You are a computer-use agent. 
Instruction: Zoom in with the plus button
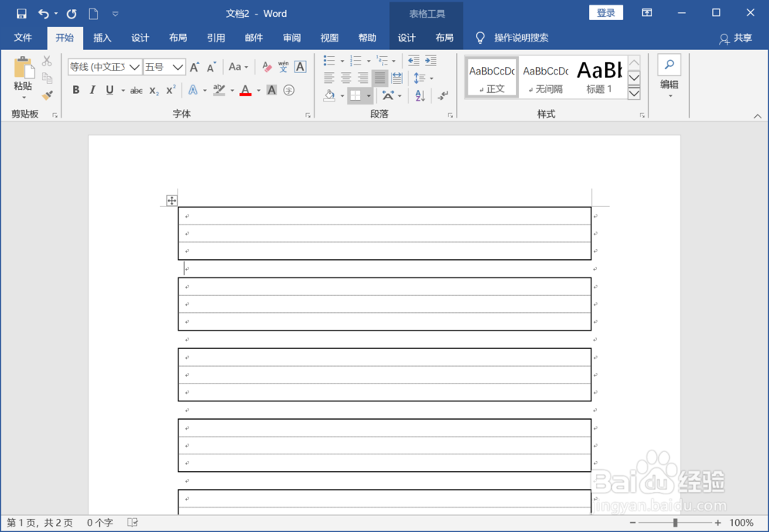718,523
